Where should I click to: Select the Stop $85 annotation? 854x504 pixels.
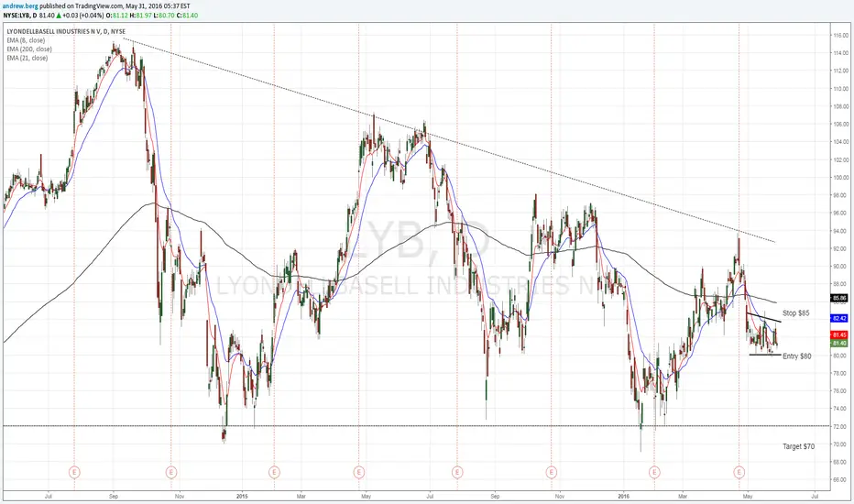(795, 313)
